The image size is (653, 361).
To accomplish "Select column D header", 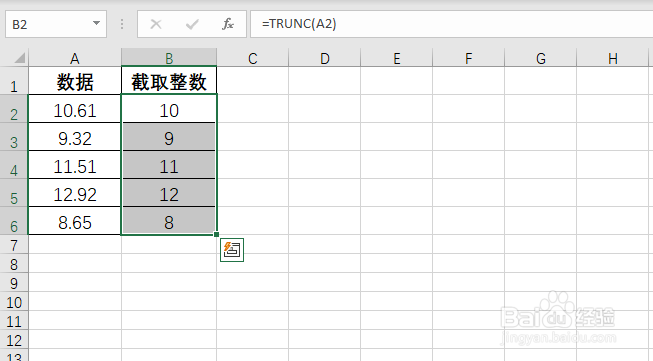I will tap(324, 58).
